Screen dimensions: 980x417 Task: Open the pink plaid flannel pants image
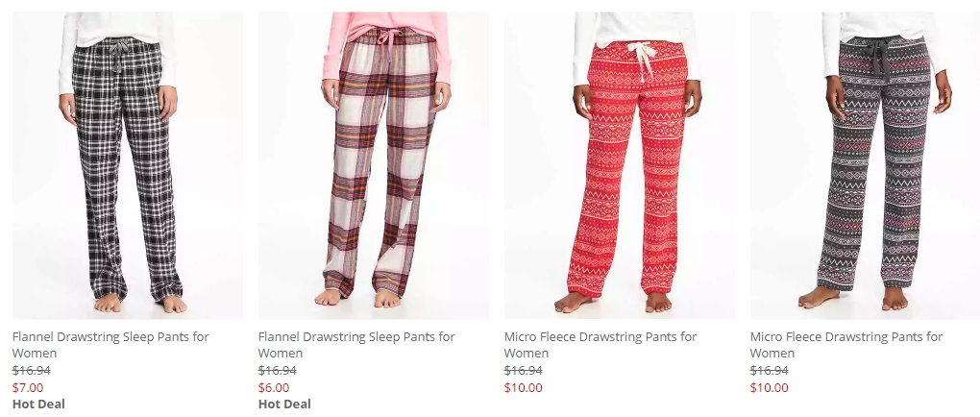point(374,165)
